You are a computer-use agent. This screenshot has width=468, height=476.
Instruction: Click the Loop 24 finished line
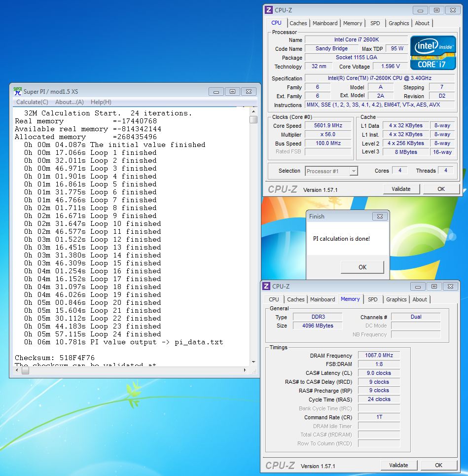(x=93, y=334)
